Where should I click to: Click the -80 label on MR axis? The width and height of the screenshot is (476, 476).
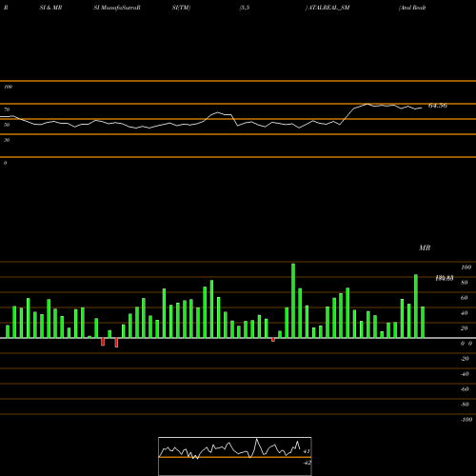coord(465,405)
